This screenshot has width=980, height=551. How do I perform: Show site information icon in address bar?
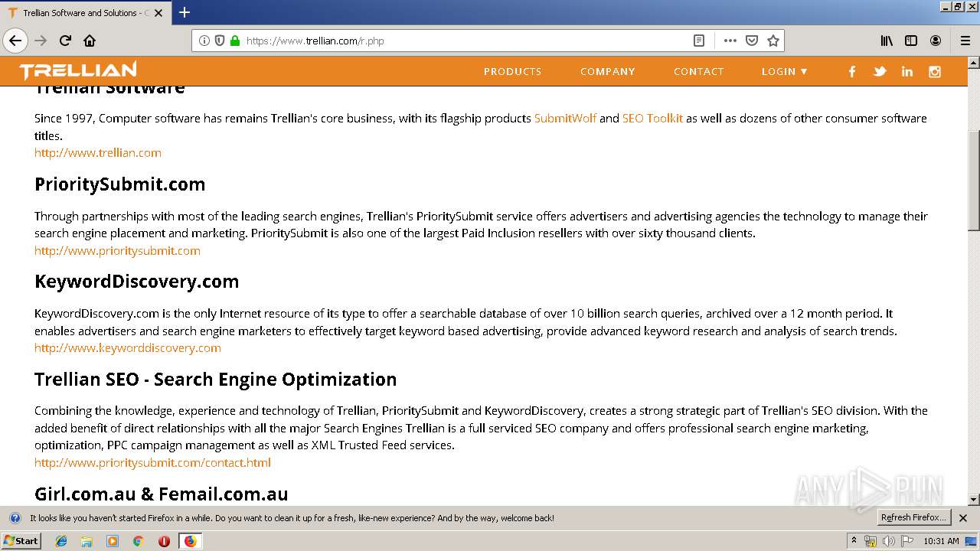(x=204, y=41)
